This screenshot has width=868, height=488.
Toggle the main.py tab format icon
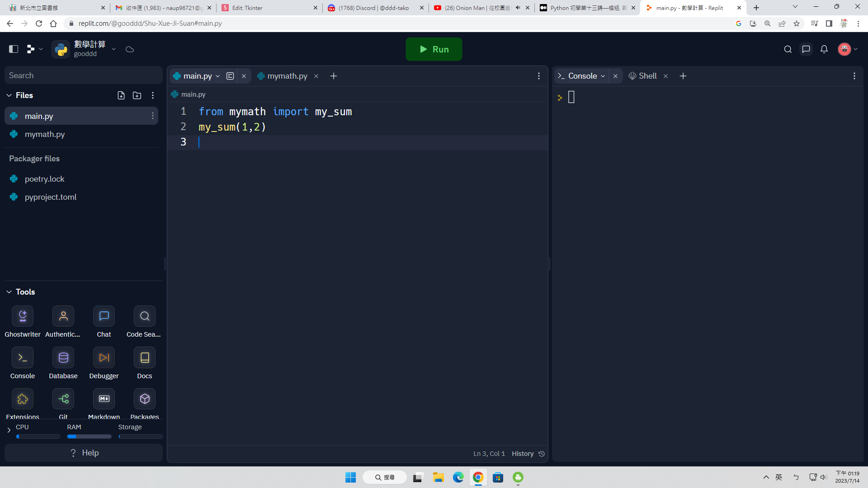pyautogui.click(x=230, y=76)
